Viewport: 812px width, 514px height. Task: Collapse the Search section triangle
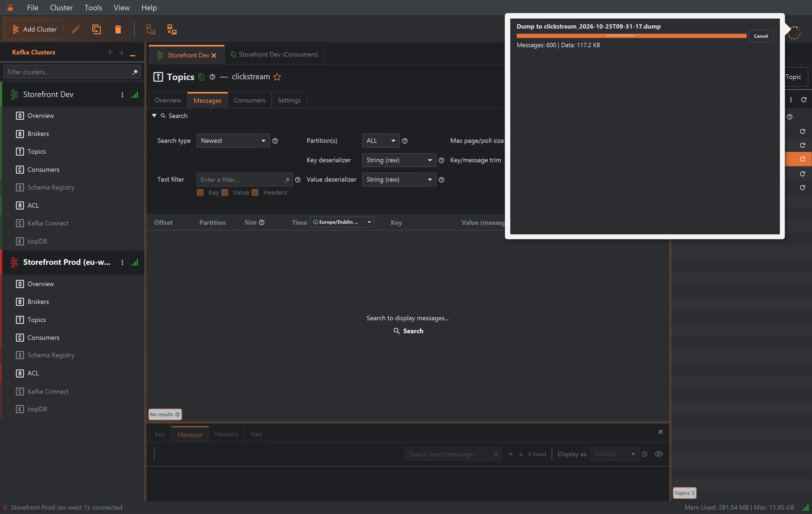(154, 116)
